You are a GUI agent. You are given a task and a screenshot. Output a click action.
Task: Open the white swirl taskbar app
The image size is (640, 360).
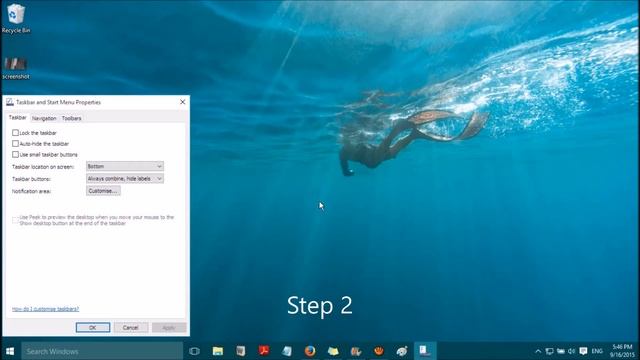[402, 351]
